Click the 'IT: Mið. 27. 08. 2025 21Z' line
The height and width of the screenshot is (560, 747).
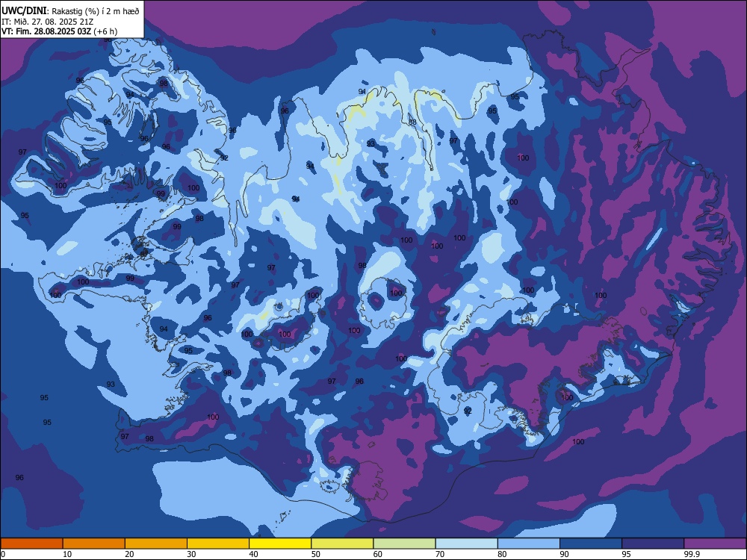tap(47, 22)
